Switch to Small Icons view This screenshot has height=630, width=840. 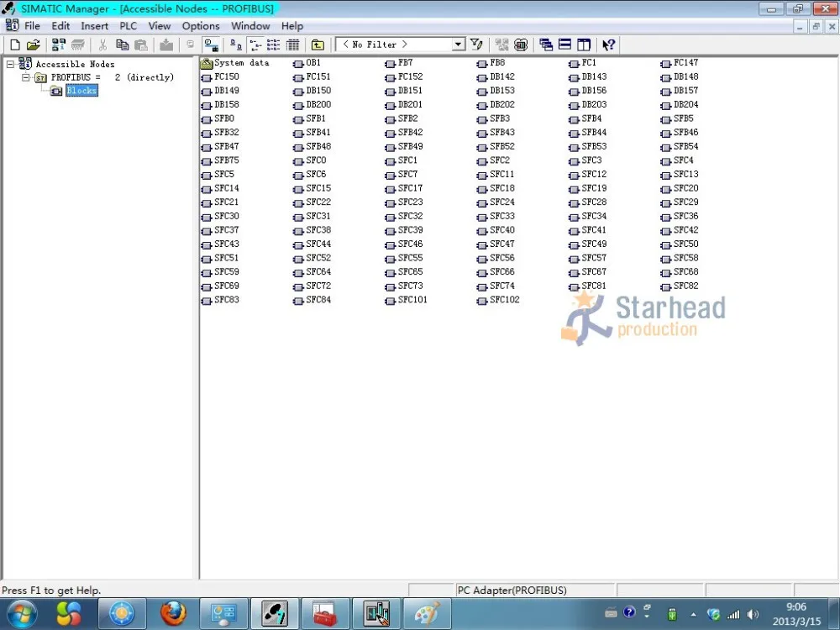tap(255, 45)
